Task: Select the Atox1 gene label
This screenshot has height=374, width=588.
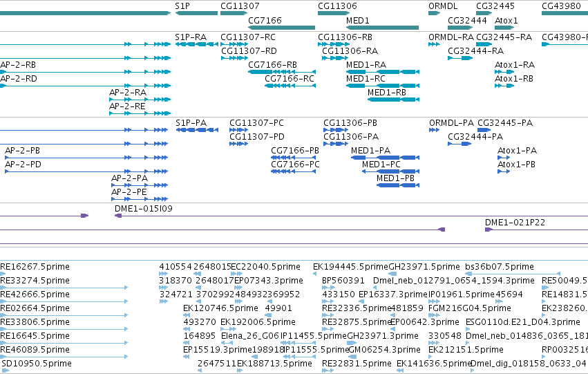Action: coord(506,20)
